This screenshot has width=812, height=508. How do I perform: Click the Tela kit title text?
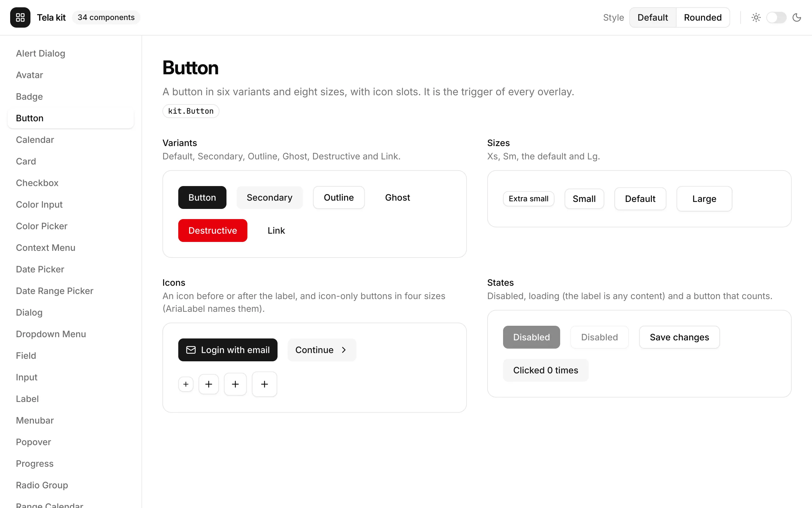pyautogui.click(x=51, y=17)
